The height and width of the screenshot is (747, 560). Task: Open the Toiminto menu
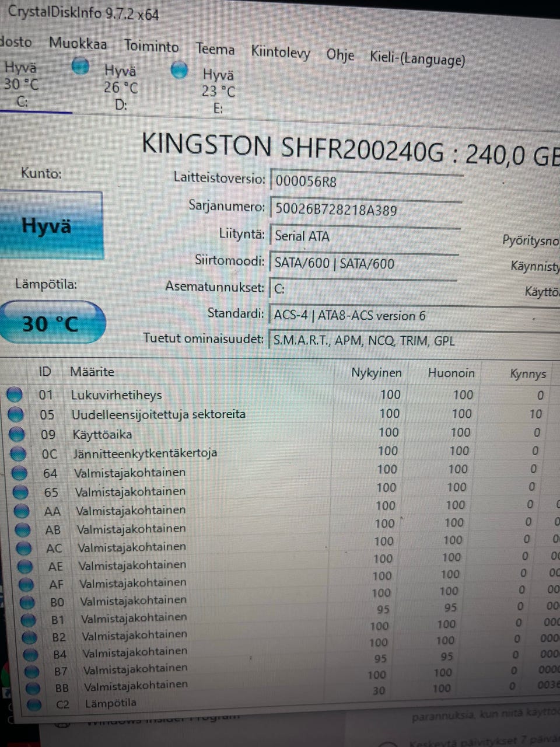click(151, 46)
